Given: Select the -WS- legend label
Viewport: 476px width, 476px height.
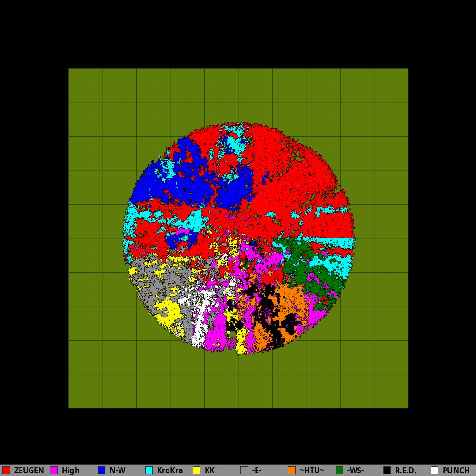Looking at the screenshot, I should pos(356,470).
